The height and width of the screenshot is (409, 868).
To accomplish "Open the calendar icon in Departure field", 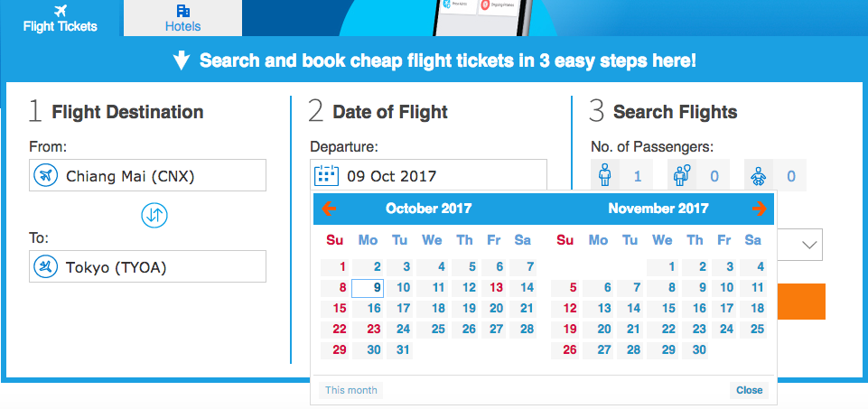I will point(326,175).
